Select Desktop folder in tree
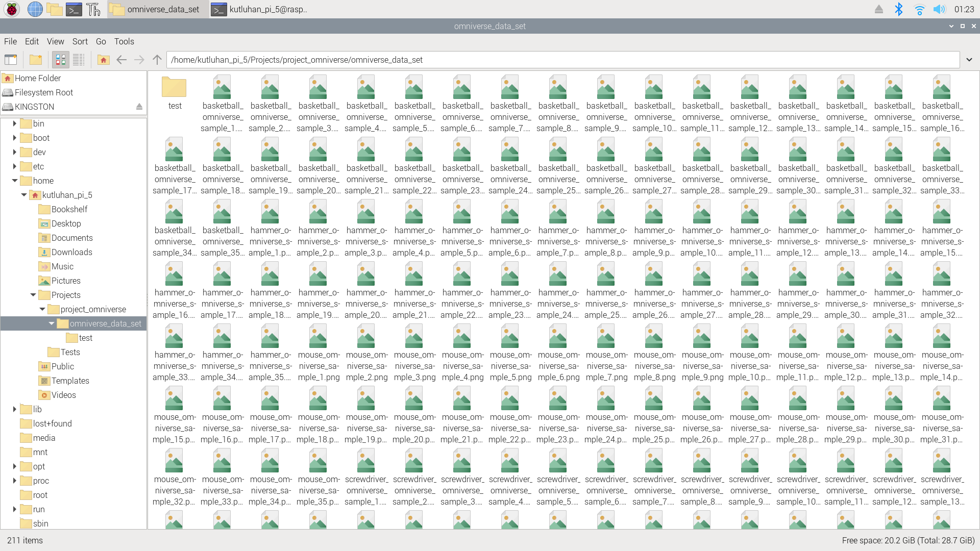This screenshot has width=980, height=551. [x=66, y=223]
